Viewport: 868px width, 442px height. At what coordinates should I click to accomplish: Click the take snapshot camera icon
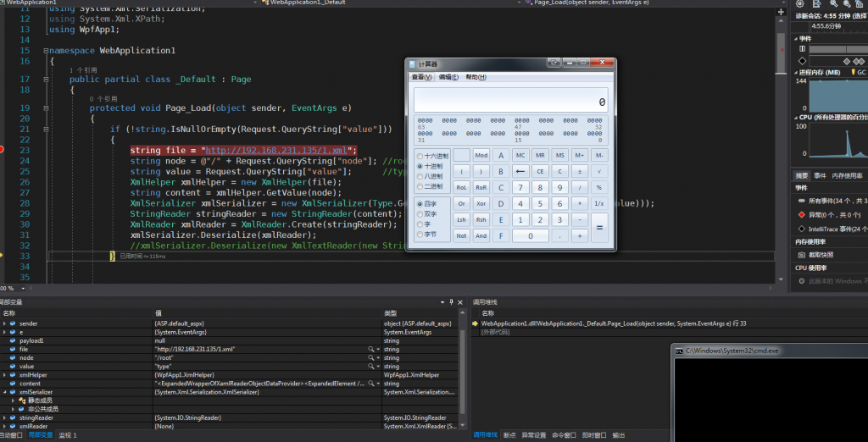(x=802, y=255)
